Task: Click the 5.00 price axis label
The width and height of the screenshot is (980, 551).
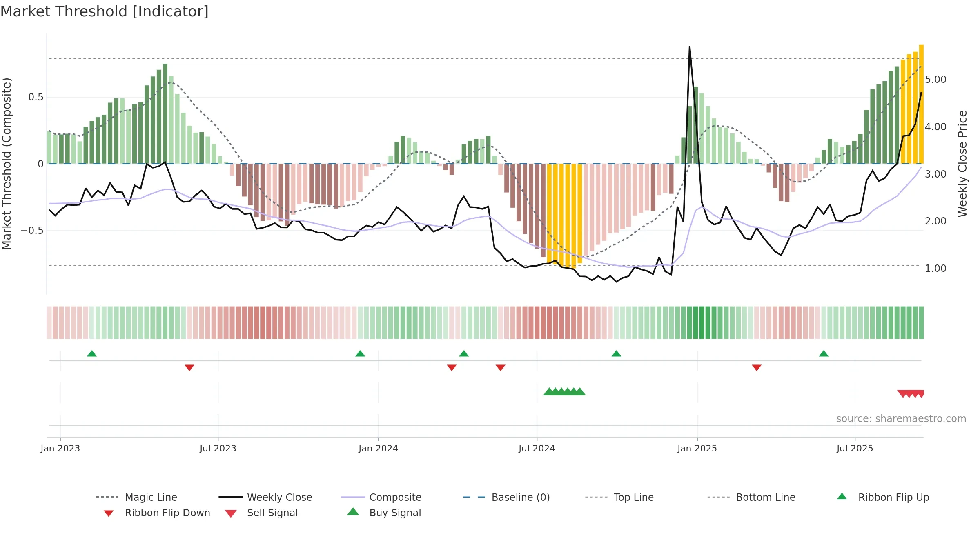Action: 935,79
